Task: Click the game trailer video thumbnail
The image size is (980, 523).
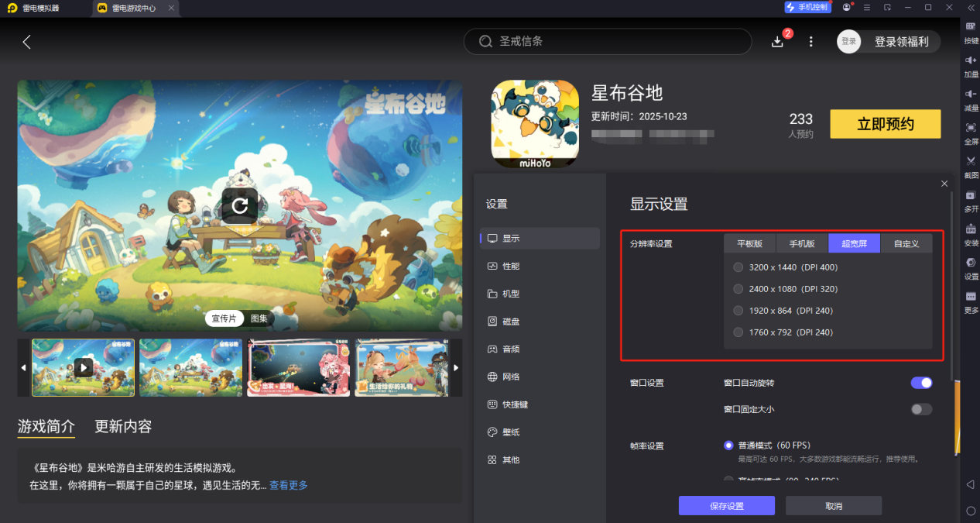Action: pyautogui.click(x=83, y=368)
